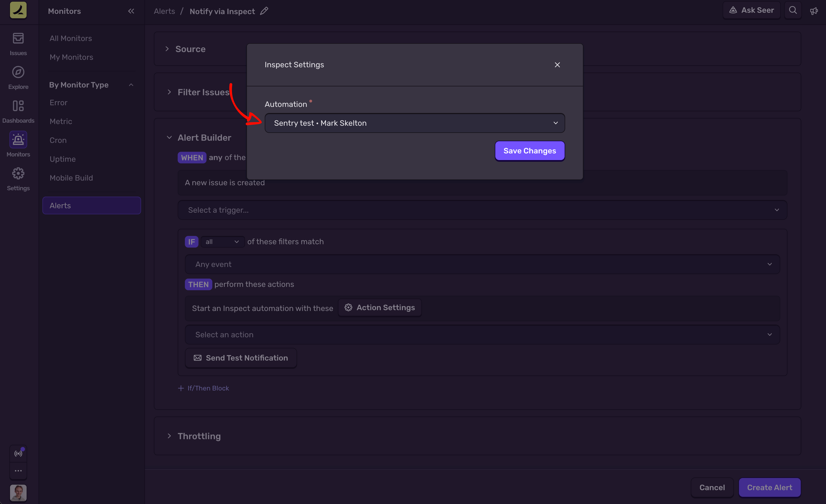
Task: Open the announcements megaphone icon
Action: [x=814, y=11]
